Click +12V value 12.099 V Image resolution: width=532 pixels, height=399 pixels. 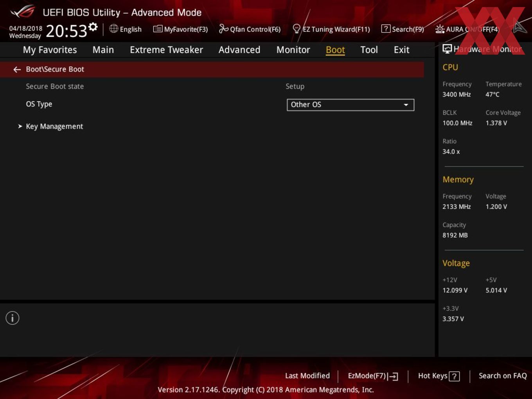coord(455,290)
